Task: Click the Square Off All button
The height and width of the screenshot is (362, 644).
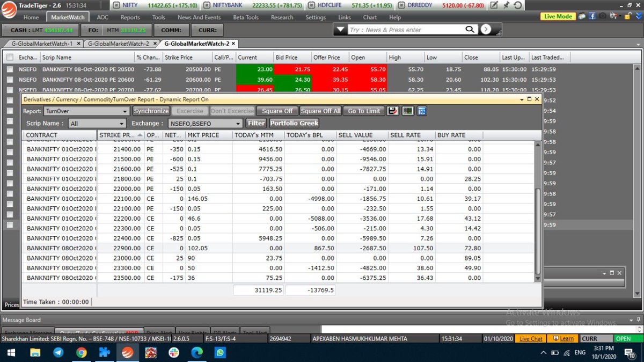Action: coord(320,111)
